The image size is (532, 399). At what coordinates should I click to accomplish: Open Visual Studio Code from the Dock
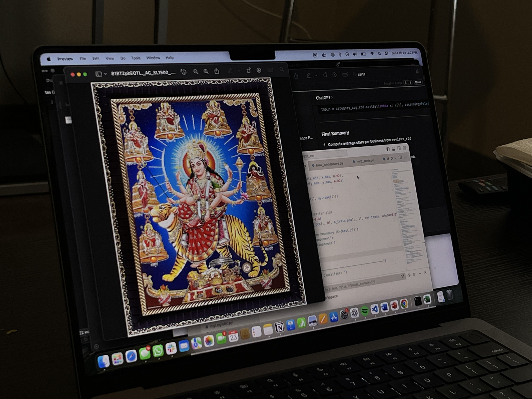(x=375, y=309)
